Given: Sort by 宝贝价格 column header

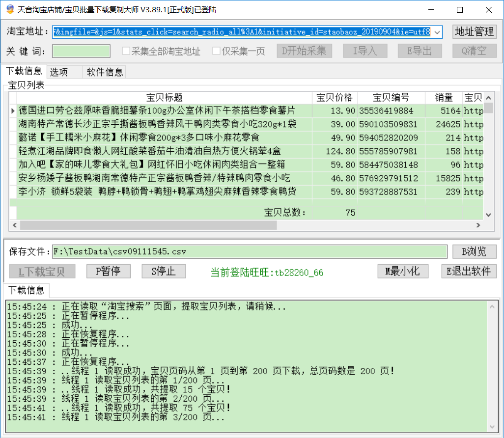Looking at the screenshot, I should [x=335, y=97].
